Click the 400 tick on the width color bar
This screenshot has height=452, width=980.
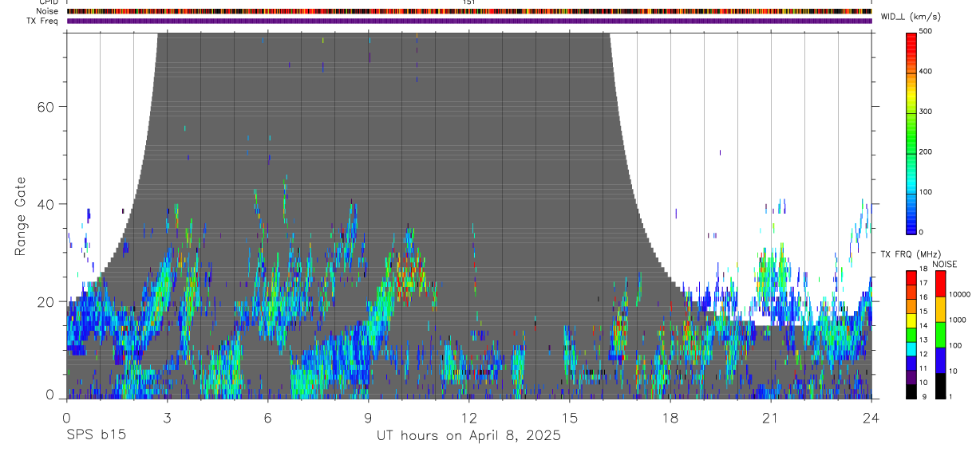pyautogui.click(x=926, y=72)
